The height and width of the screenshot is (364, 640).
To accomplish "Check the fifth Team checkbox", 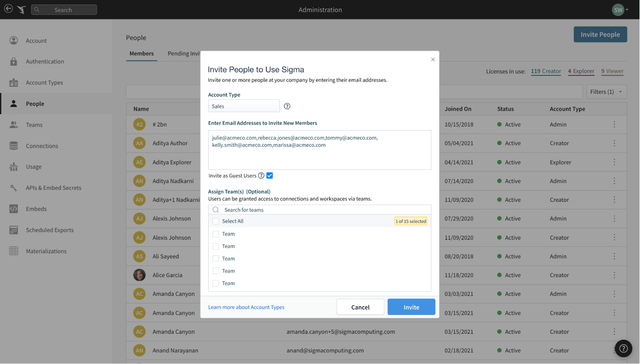I will click(215, 283).
